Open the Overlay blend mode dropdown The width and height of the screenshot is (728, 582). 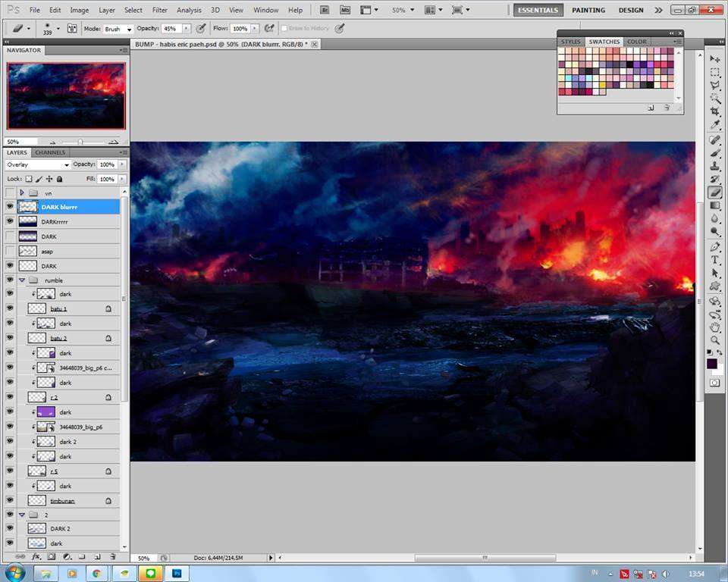click(x=37, y=164)
